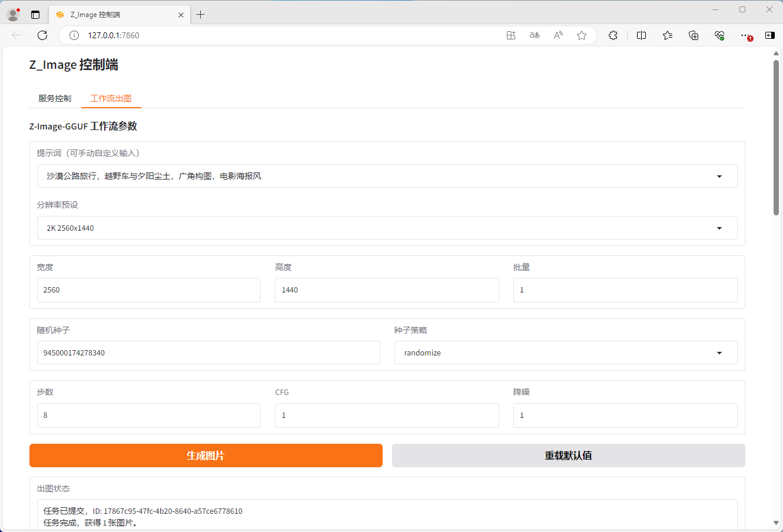Image resolution: width=783 pixels, height=532 pixels.
Task: Refresh the page with the reload icon
Action: [42, 35]
